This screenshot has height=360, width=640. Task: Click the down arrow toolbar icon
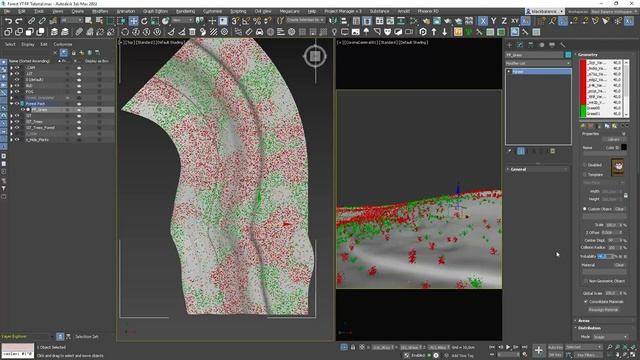pyautogui.click(x=444, y=32)
